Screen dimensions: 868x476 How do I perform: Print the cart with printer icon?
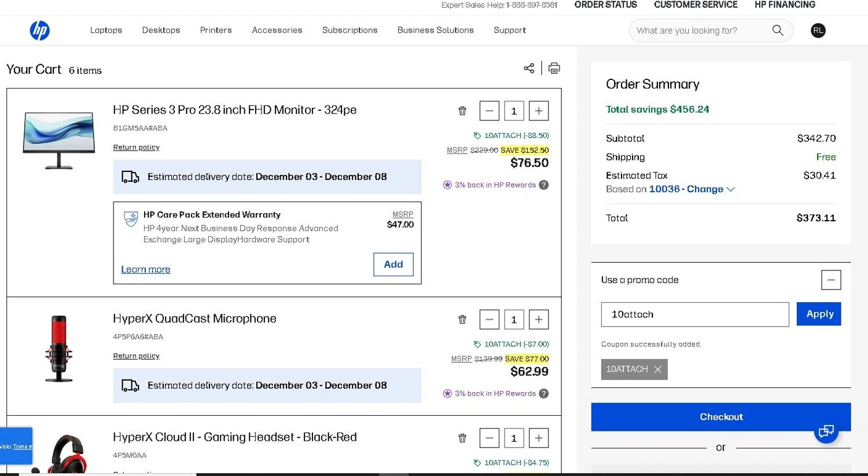click(554, 68)
